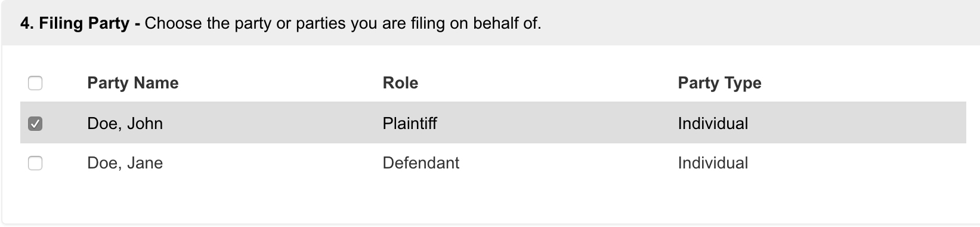
Task: Check the Doe, Jane checkbox
Action: tap(35, 163)
